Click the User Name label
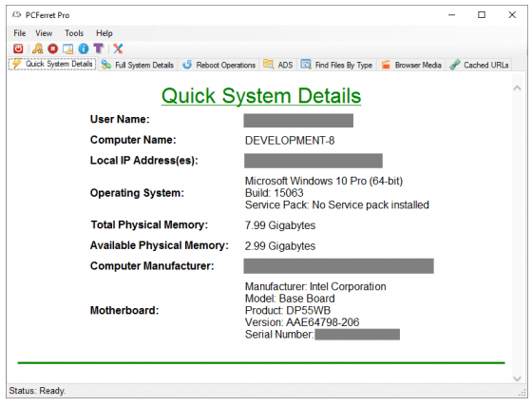The width and height of the screenshot is (532, 407). point(120,119)
